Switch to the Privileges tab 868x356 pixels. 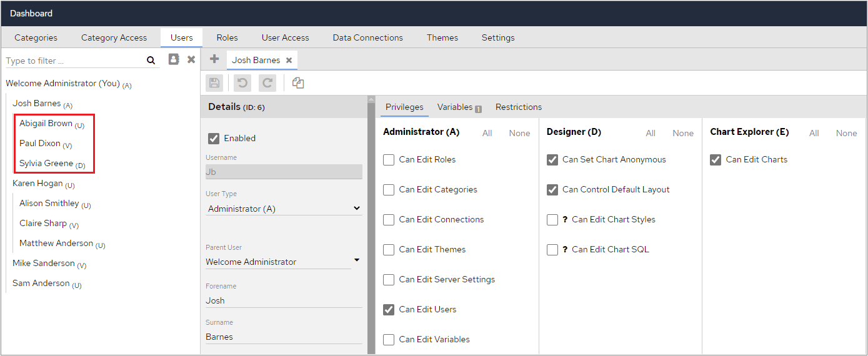click(404, 107)
